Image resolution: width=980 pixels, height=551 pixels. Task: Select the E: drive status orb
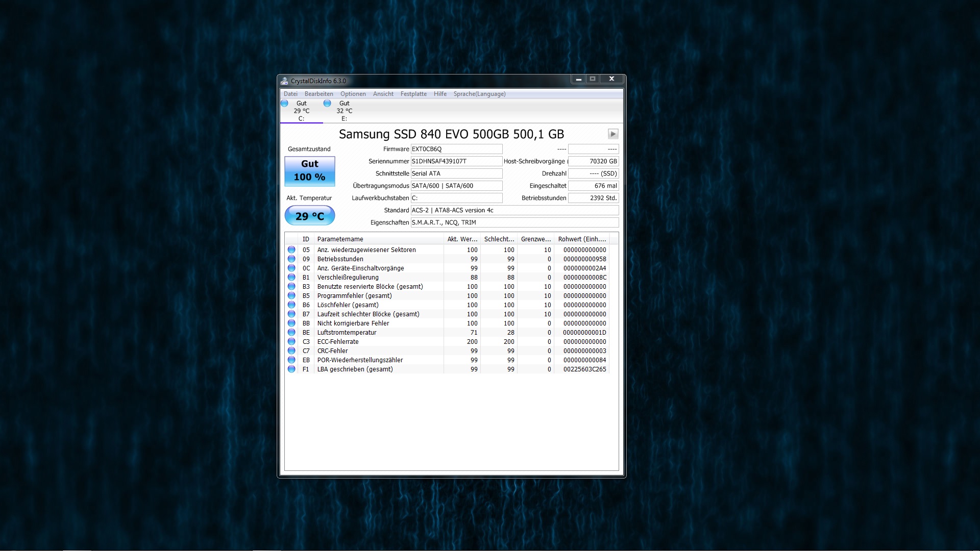pos(327,103)
